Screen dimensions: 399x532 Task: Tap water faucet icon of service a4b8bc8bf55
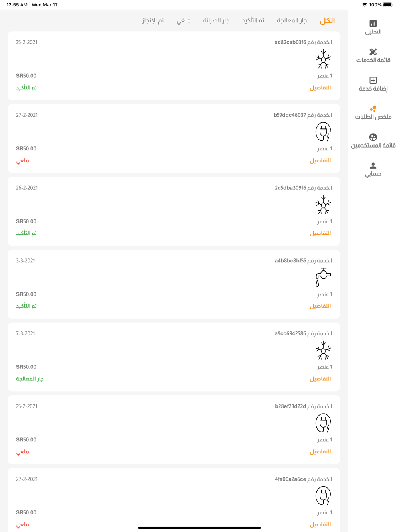323,278
